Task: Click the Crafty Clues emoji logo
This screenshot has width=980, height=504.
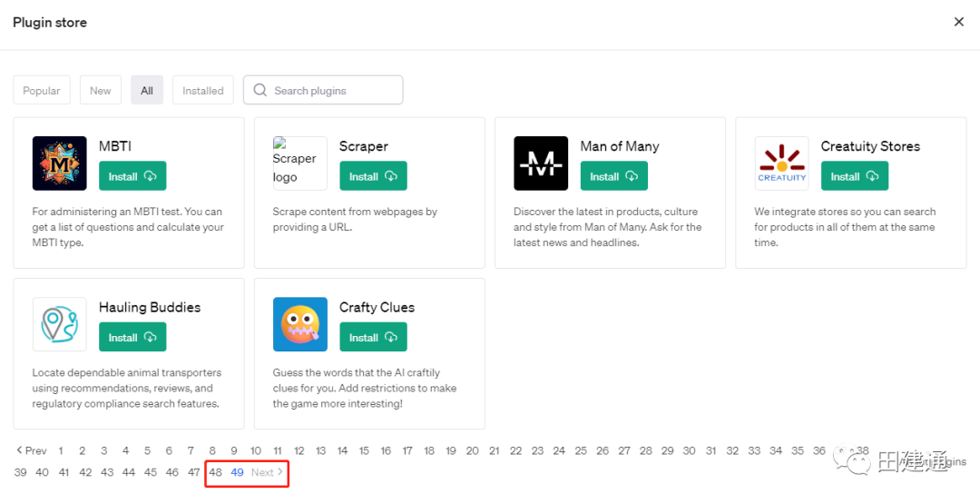Action: point(300,324)
